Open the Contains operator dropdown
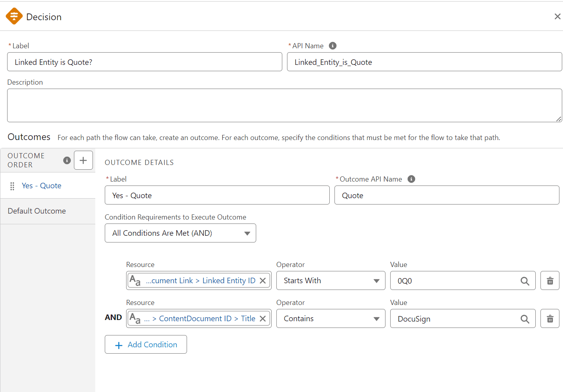This screenshot has width=563, height=392. pyautogui.click(x=331, y=318)
